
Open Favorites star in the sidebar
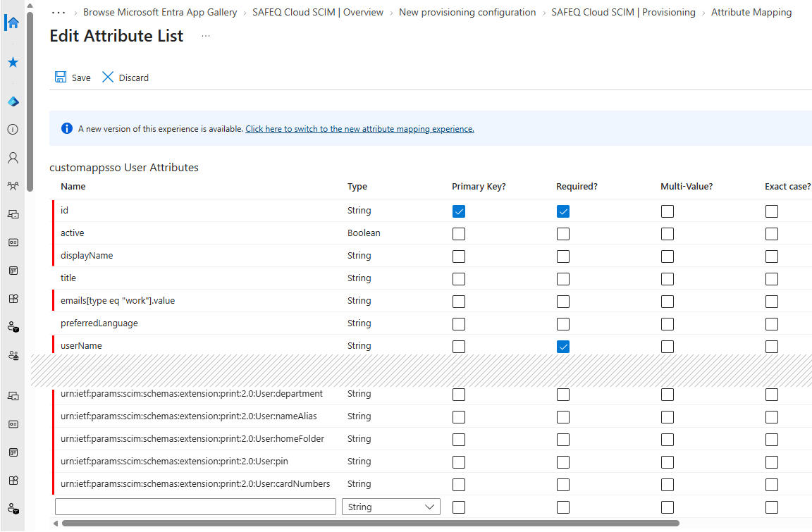tap(13, 63)
